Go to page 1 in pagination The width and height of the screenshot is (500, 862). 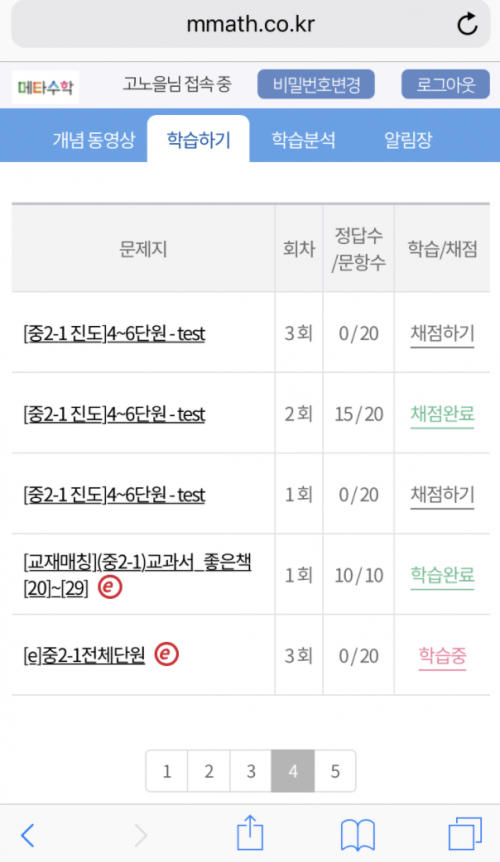(166, 771)
